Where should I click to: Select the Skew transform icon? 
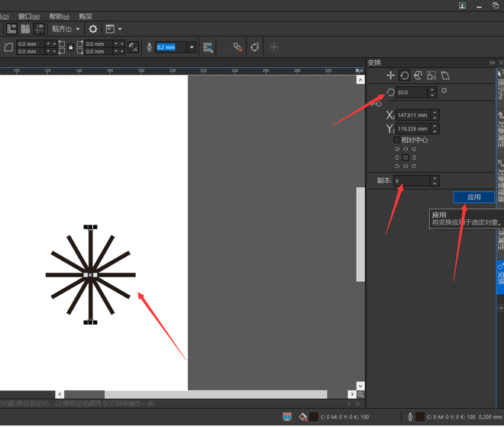445,76
